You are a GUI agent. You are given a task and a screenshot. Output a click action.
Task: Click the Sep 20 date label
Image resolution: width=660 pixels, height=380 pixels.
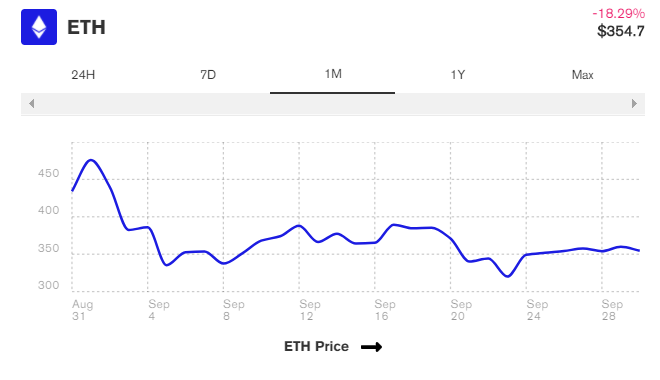461,310
